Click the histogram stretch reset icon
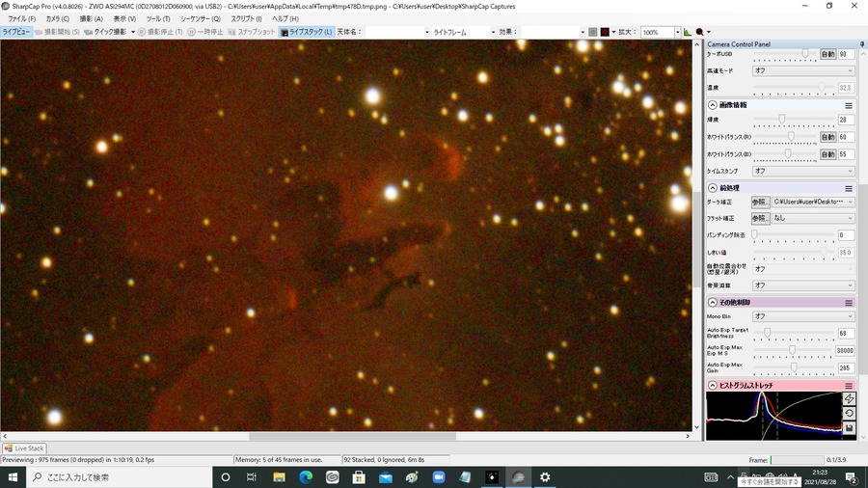This screenshot has width=868, height=488. [x=849, y=414]
